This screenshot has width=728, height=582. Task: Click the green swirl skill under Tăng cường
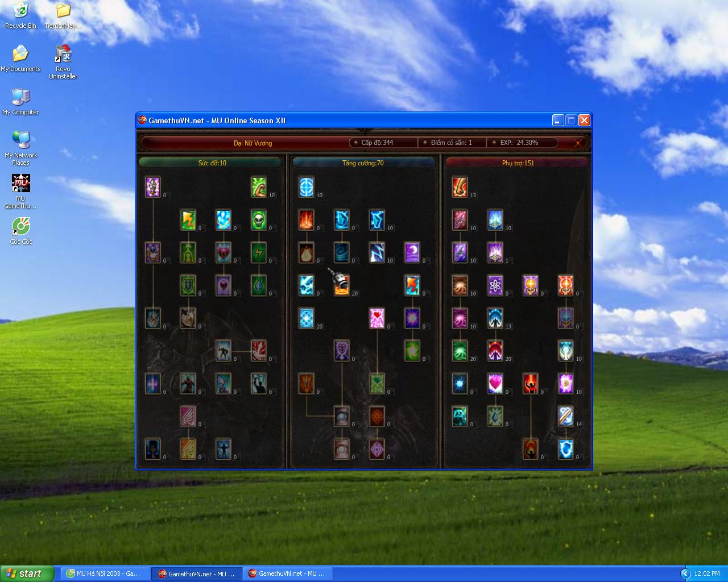click(x=412, y=350)
